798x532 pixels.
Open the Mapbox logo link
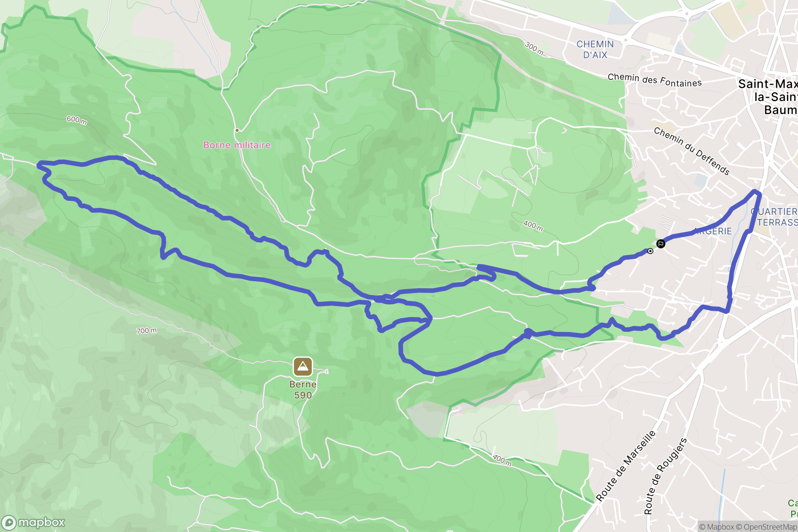33,523
